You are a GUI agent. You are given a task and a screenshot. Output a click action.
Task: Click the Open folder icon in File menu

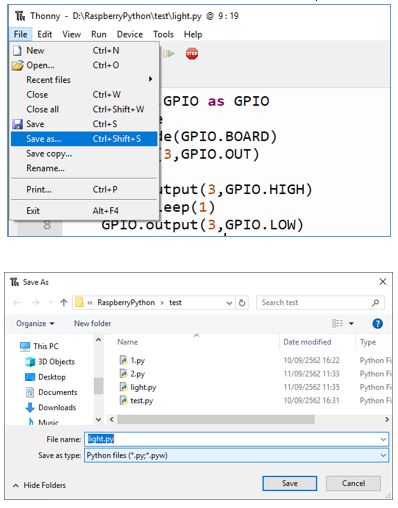(18, 65)
